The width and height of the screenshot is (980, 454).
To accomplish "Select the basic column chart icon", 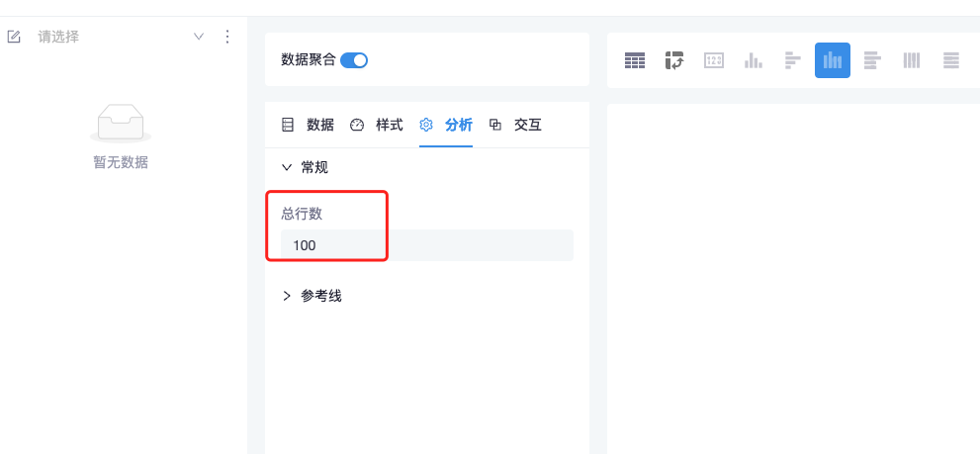I will 754,60.
